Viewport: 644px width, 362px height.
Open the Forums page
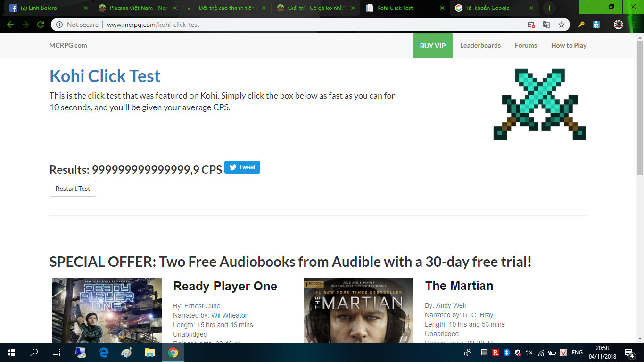coord(526,45)
